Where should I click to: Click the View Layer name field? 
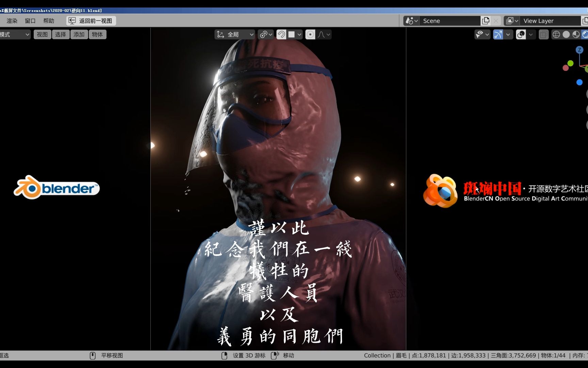click(x=550, y=21)
